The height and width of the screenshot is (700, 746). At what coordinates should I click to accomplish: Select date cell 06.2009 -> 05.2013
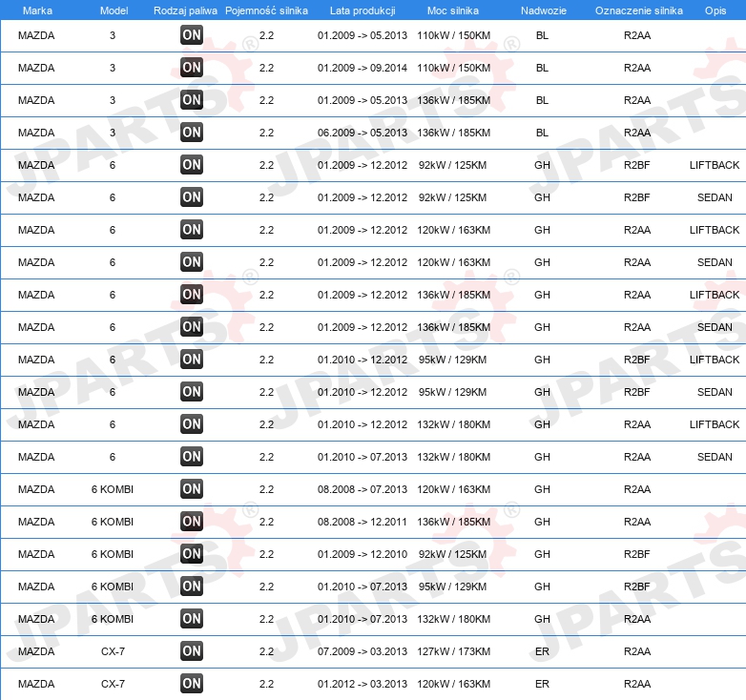363,133
